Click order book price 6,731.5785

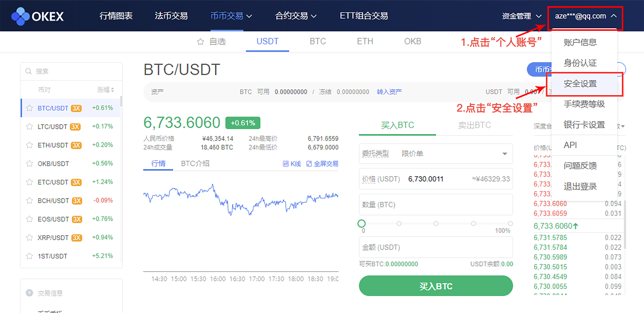point(550,238)
